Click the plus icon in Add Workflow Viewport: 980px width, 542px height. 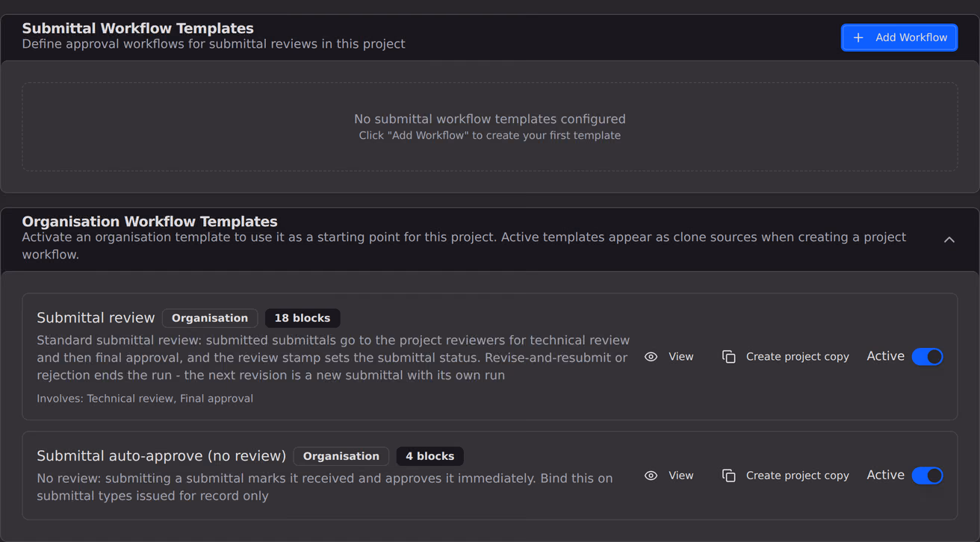[x=858, y=37]
